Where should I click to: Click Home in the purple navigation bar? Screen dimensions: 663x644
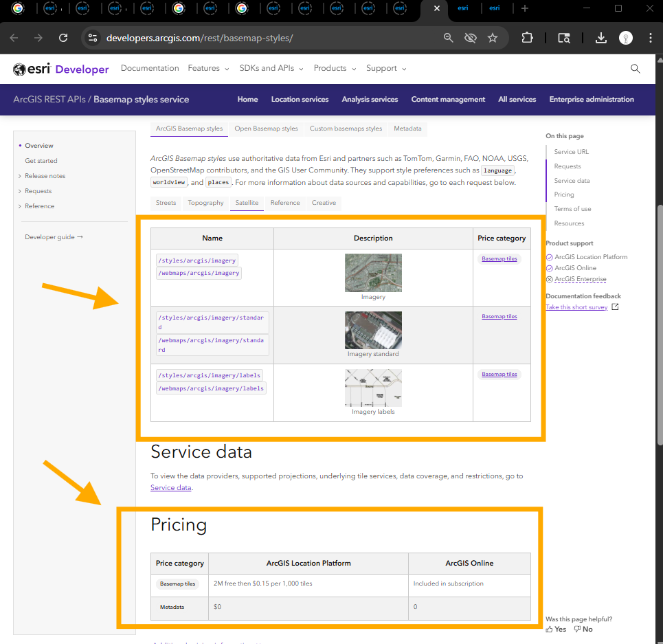(247, 100)
